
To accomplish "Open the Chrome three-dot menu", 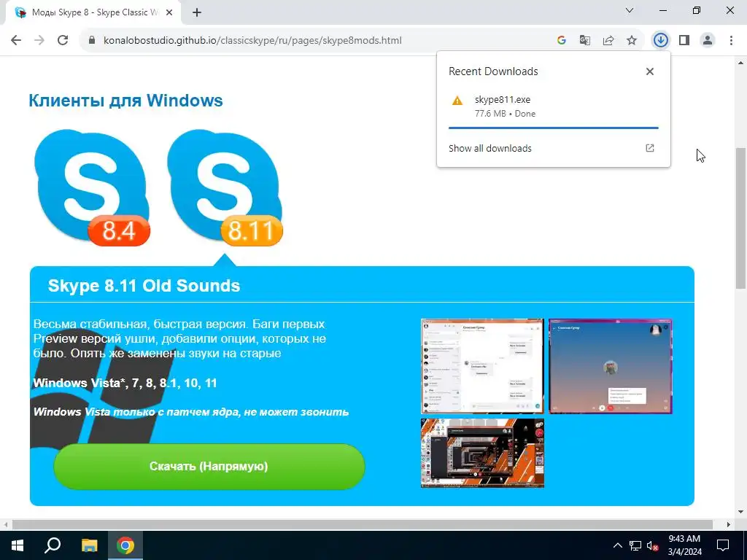I will 731,41.
